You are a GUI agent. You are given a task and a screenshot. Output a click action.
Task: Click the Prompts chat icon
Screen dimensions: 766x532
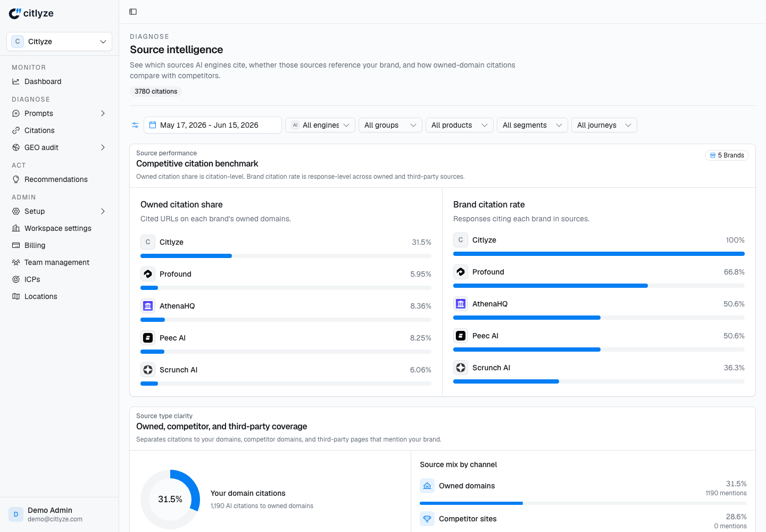[x=16, y=113]
